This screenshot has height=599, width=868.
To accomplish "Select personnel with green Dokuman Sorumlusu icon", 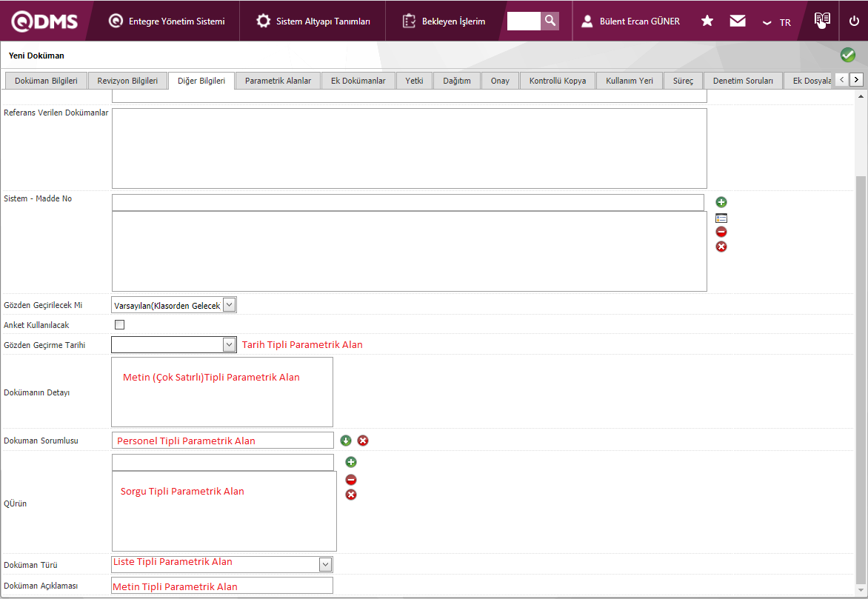I will click(346, 441).
